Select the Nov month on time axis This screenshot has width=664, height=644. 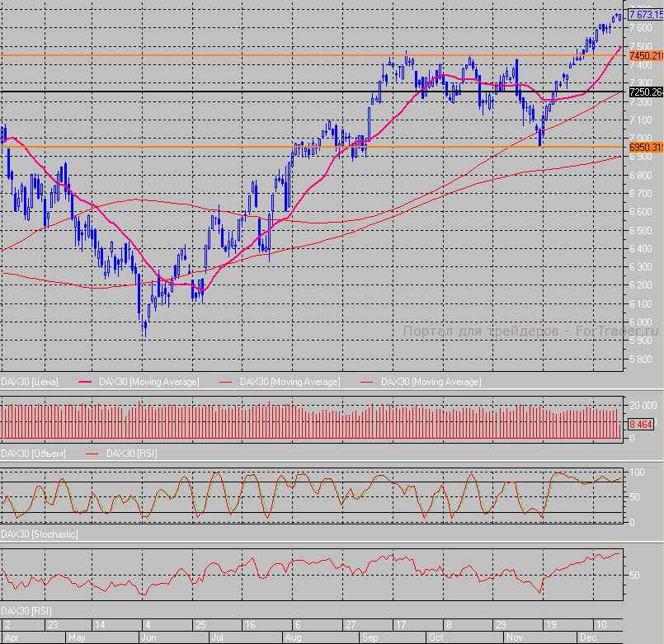tap(513, 637)
